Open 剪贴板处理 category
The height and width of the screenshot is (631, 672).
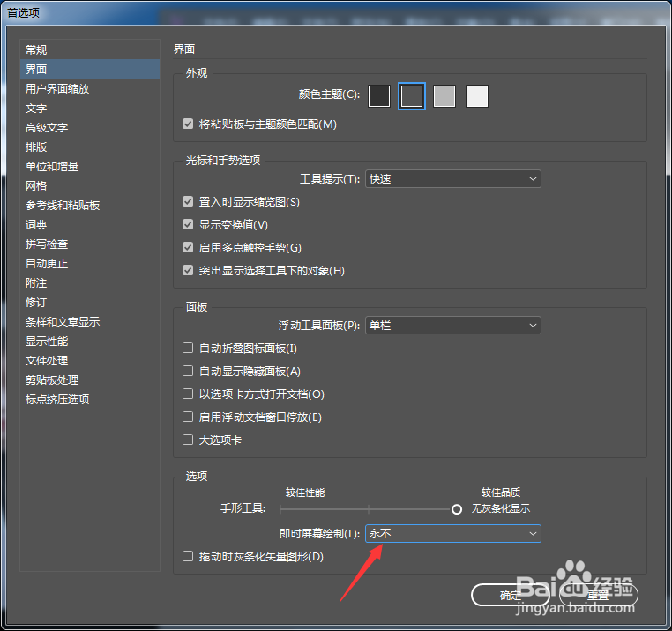pyautogui.click(x=90, y=379)
